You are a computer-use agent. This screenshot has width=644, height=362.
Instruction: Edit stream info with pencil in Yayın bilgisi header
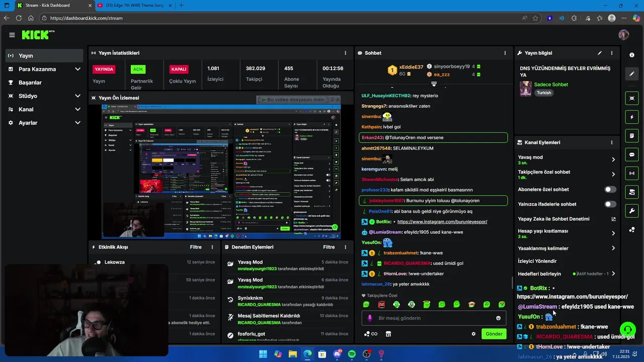coord(599,53)
